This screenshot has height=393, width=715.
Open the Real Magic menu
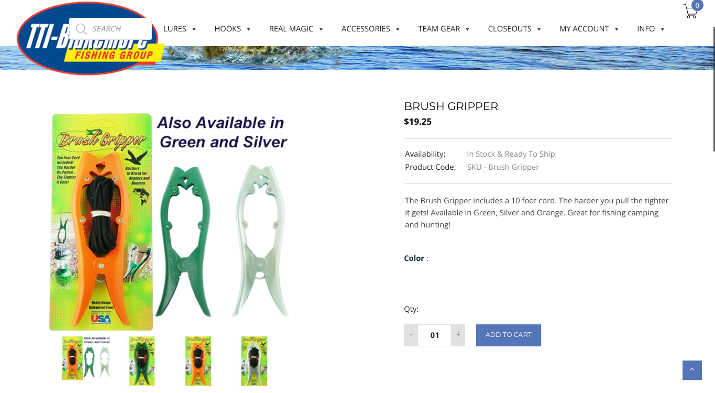[295, 29]
